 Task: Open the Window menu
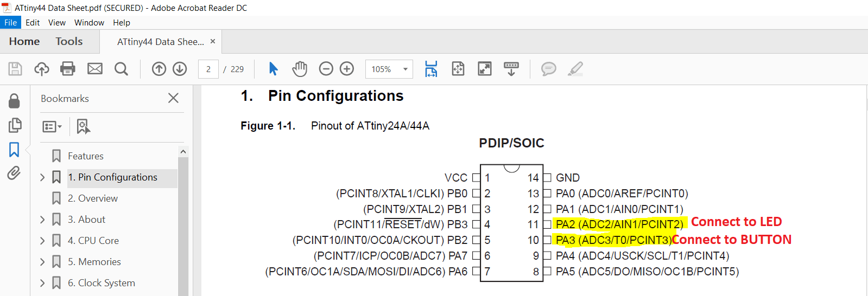coord(89,22)
